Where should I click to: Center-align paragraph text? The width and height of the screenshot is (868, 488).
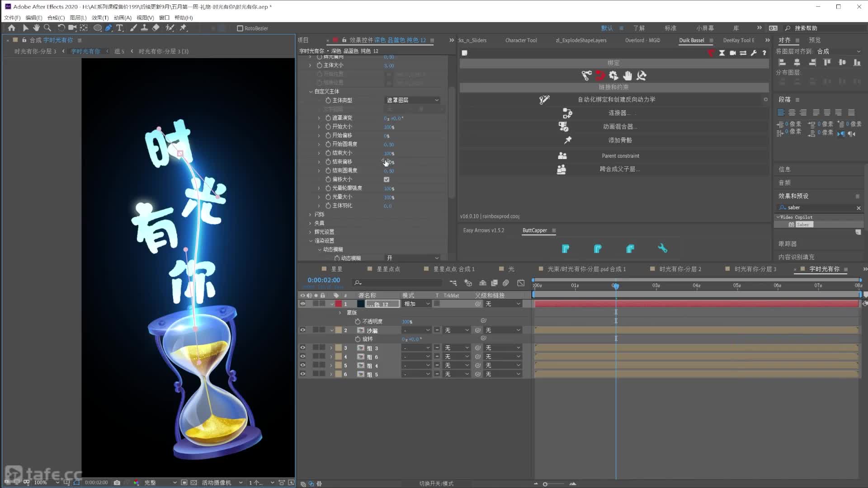tap(792, 113)
